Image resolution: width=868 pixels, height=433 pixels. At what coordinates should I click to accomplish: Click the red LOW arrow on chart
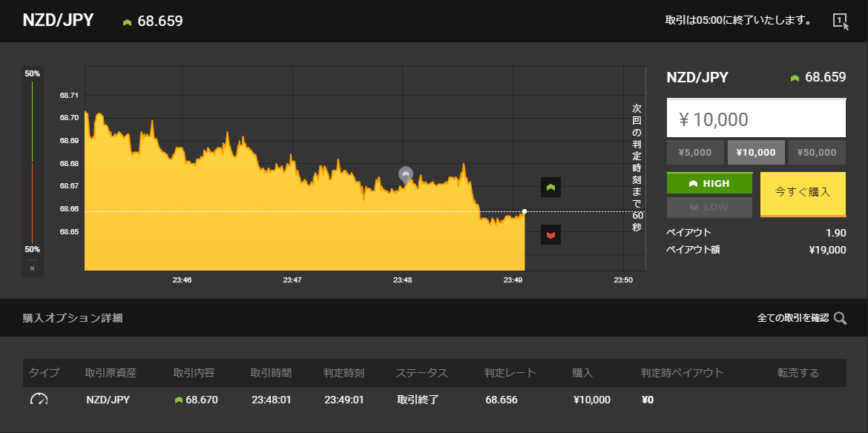pos(550,235)
